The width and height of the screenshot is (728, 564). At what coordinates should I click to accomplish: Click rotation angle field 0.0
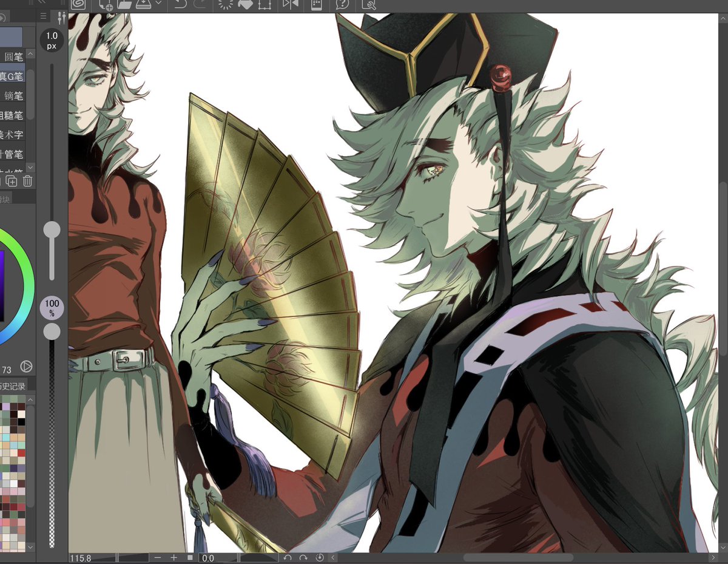tap(219, 558)
